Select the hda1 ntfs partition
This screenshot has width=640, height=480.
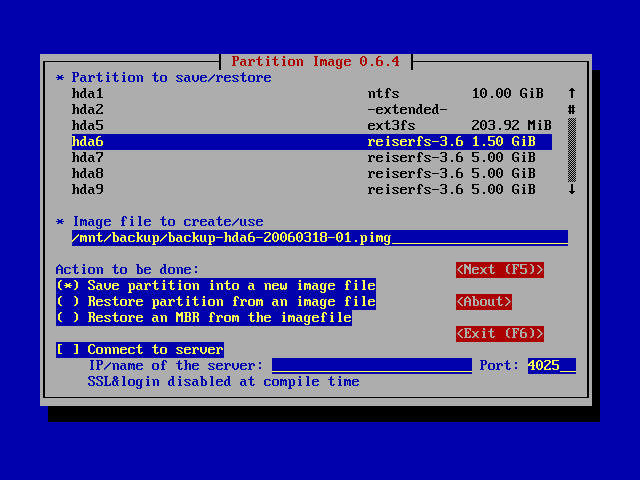click(300, 93)
